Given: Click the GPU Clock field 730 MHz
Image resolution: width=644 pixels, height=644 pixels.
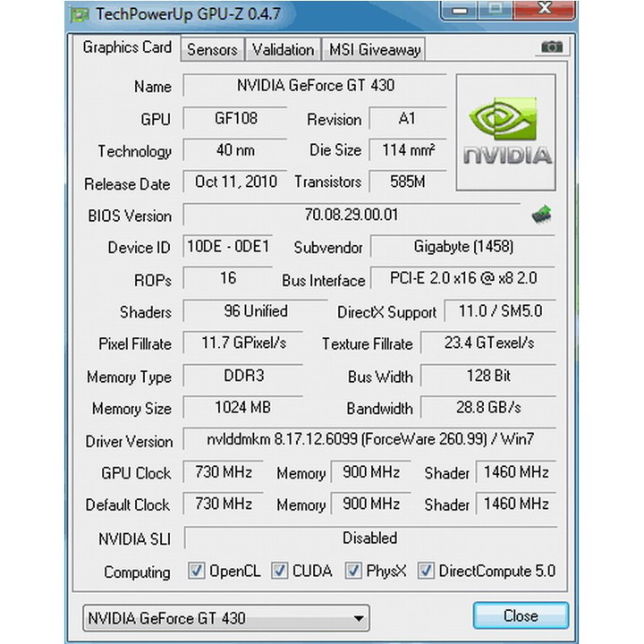Looking at the screenshot, I should click(223, 471).
